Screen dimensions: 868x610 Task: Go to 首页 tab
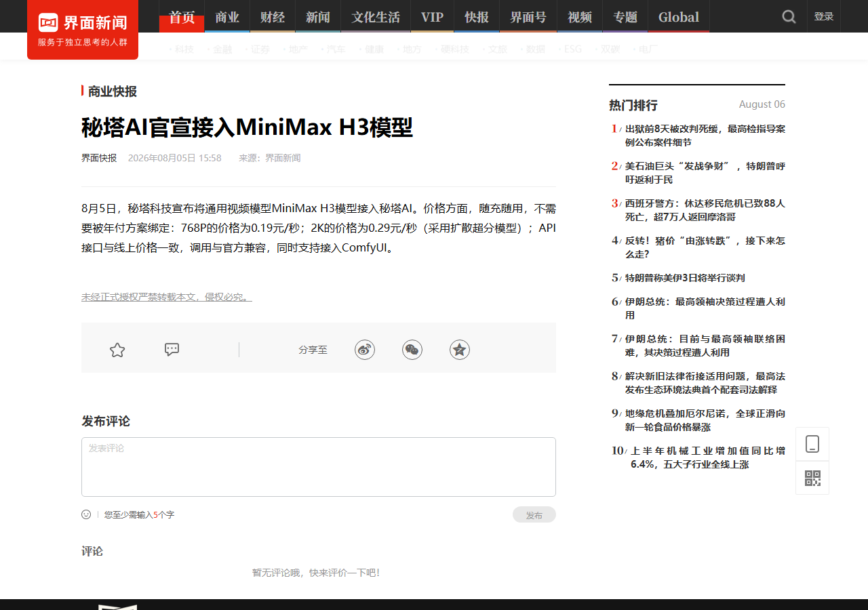[x=182, y=17]
